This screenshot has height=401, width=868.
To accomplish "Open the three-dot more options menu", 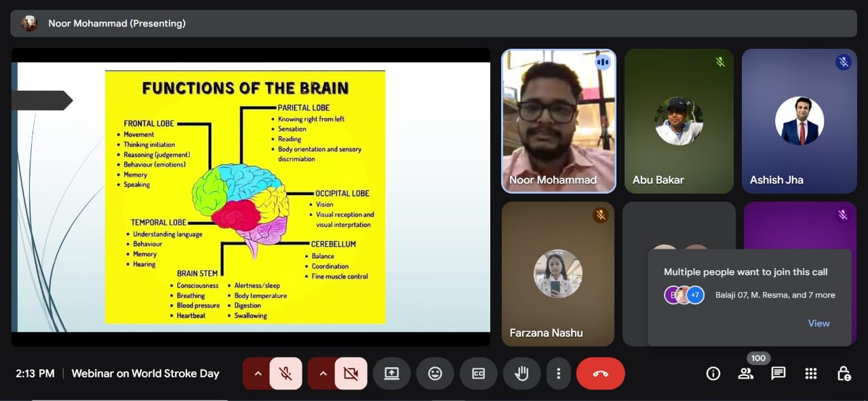I will [x=558, y=373].
